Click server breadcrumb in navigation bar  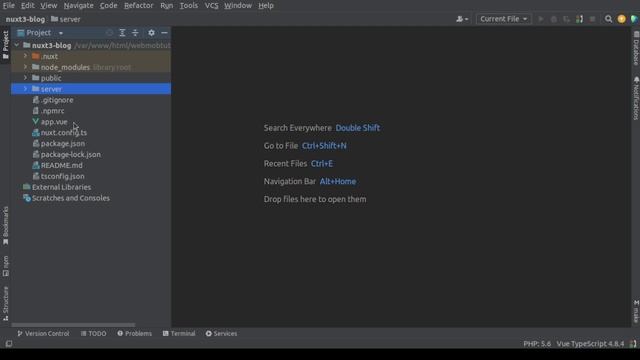[x=66, y=19]
